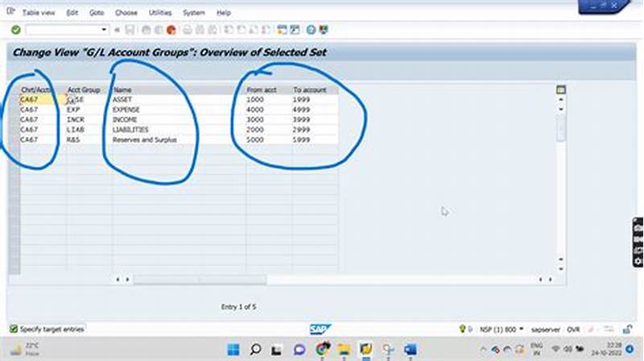Click the From acct cell showing 2000
The height and width of the screenshot is (361, 644).
[x=269, y=130]
